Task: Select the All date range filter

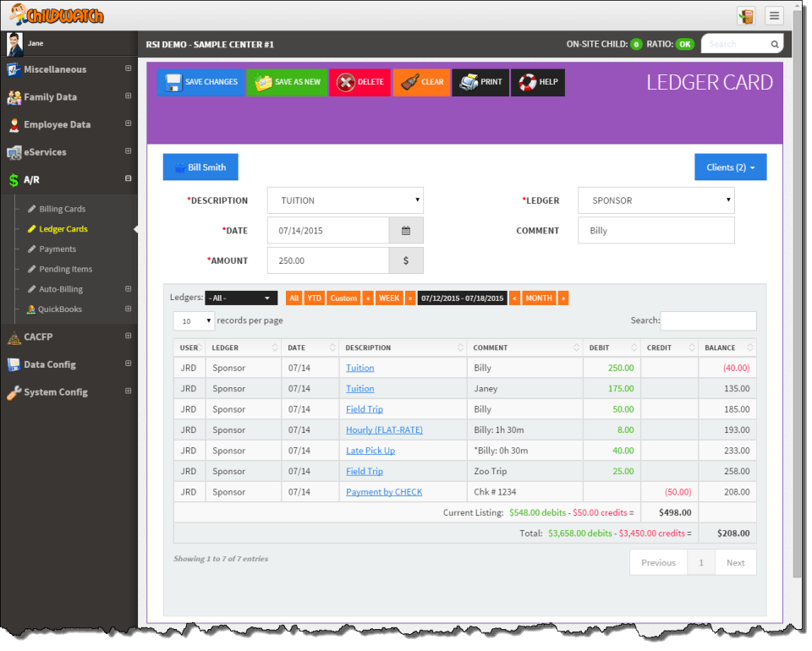Action: (x=294, y=298)
